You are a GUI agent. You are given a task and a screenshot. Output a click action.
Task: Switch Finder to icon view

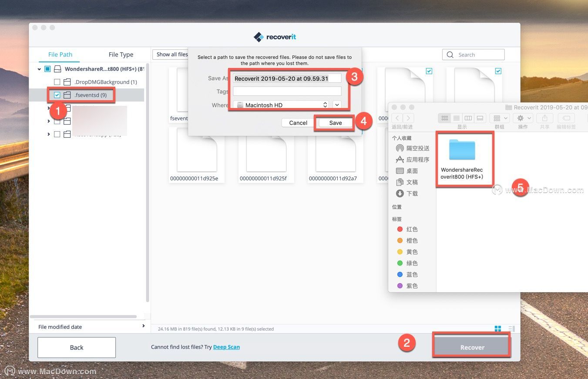tap(444, 118)
